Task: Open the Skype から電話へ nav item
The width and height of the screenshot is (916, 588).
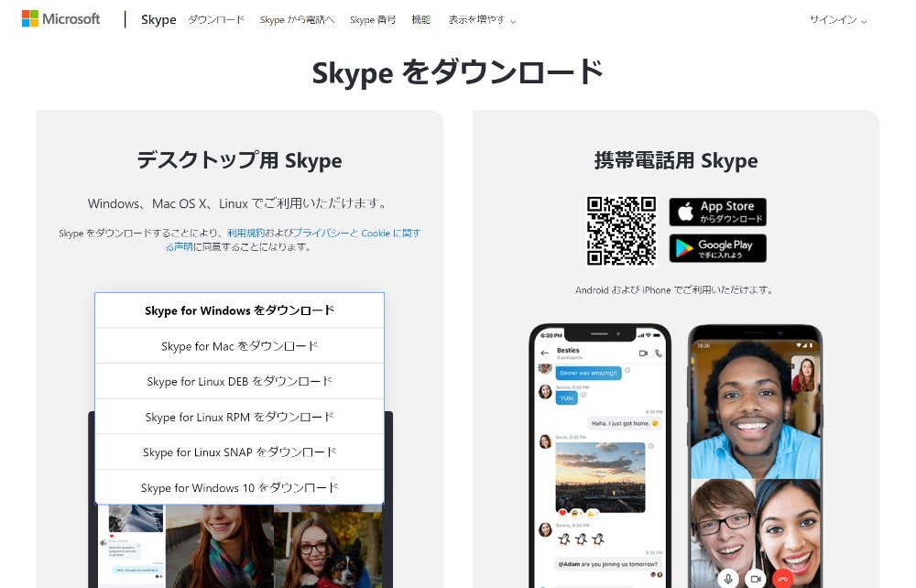Action: tap(297, 19)
